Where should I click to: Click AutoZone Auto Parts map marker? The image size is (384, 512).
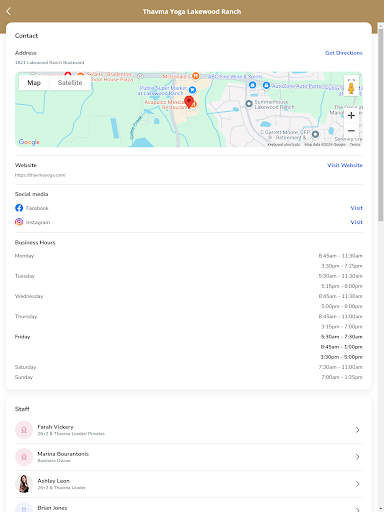(266, 86)
